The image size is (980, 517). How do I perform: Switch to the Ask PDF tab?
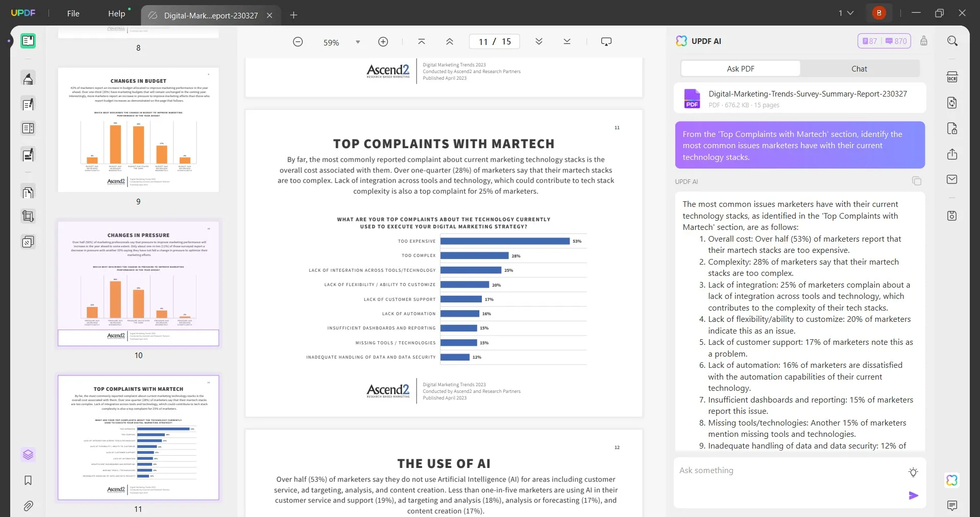pyautogui.click(x=741, y=68)
